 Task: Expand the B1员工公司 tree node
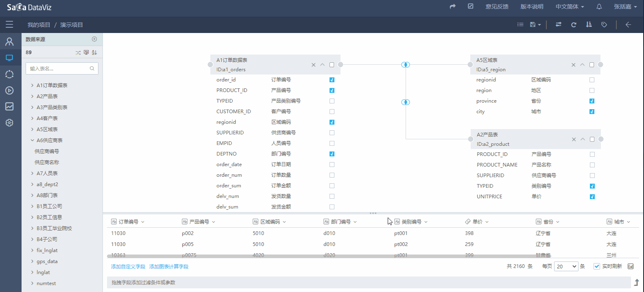point(33,206)
